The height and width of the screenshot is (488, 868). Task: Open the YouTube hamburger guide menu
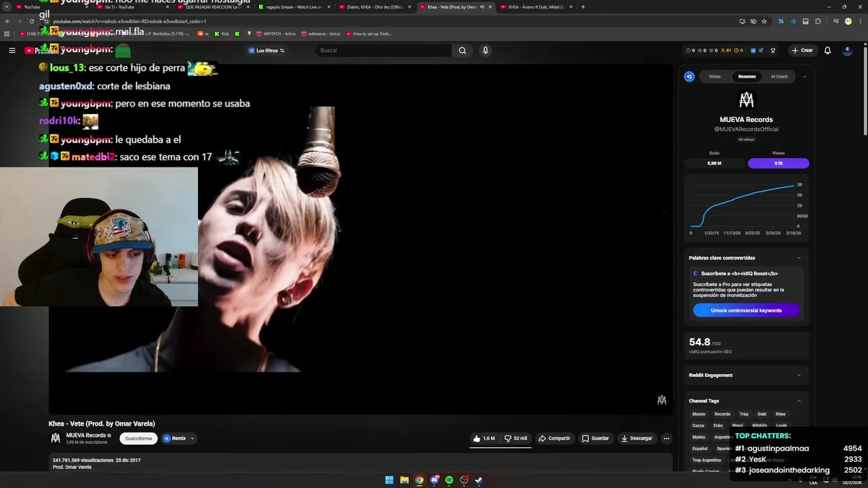point(12,50)
